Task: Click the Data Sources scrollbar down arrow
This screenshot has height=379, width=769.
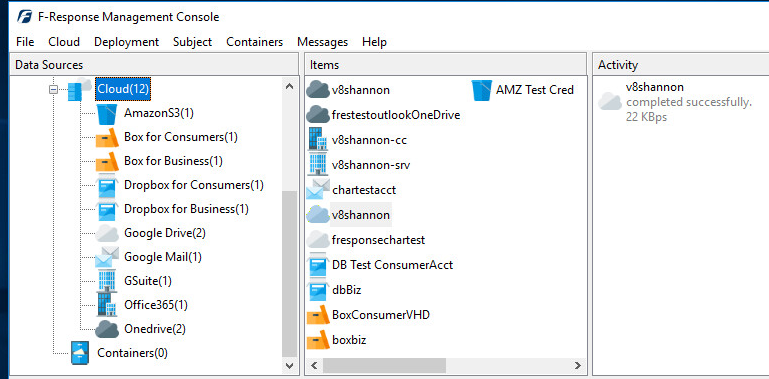Action: (x=289, y=365)
